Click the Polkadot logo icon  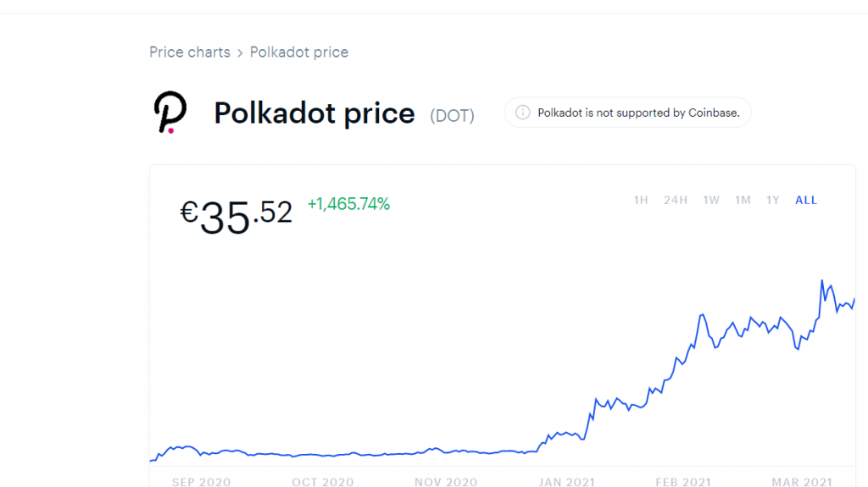pos(170,112)
